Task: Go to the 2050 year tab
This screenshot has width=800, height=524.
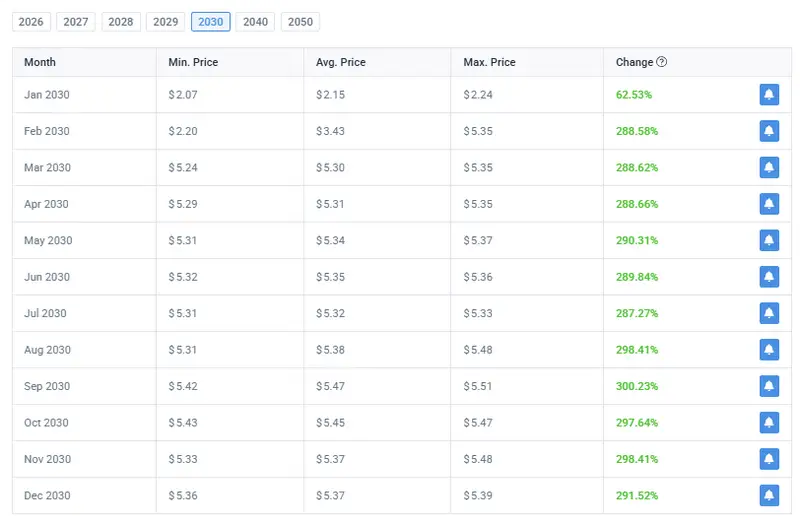Action: 300,22
